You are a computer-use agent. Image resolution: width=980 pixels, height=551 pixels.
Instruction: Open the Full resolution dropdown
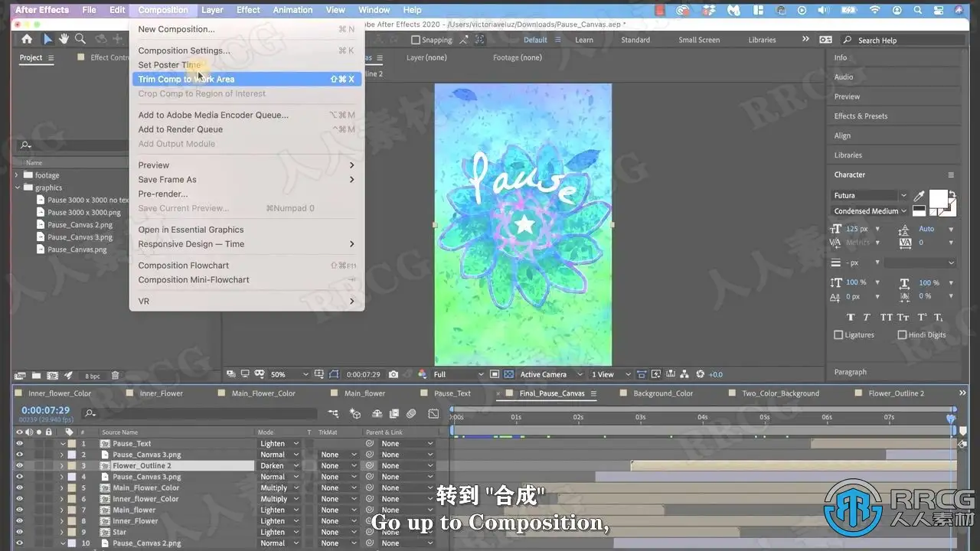pos(459,374)
